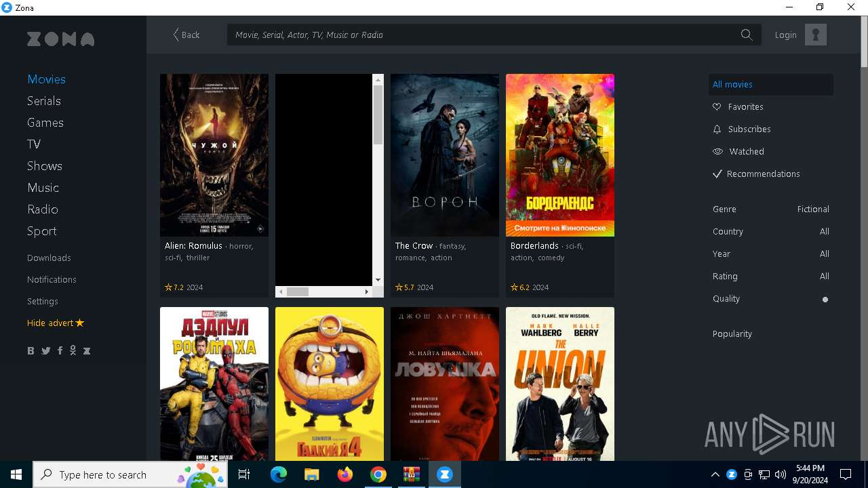Click the search magnifier icon
868x488 pixels.
pyautogui.click(x=747, y=35)
